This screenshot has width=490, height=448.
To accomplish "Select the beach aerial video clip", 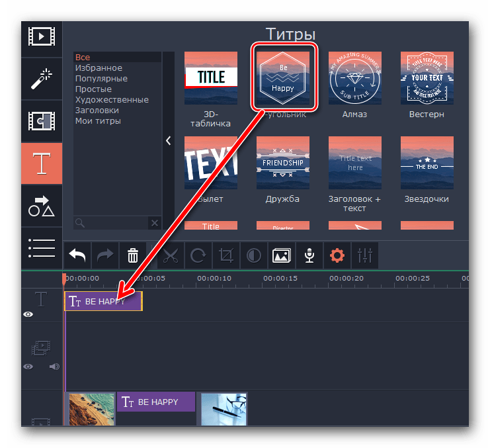I will (91, 409).
